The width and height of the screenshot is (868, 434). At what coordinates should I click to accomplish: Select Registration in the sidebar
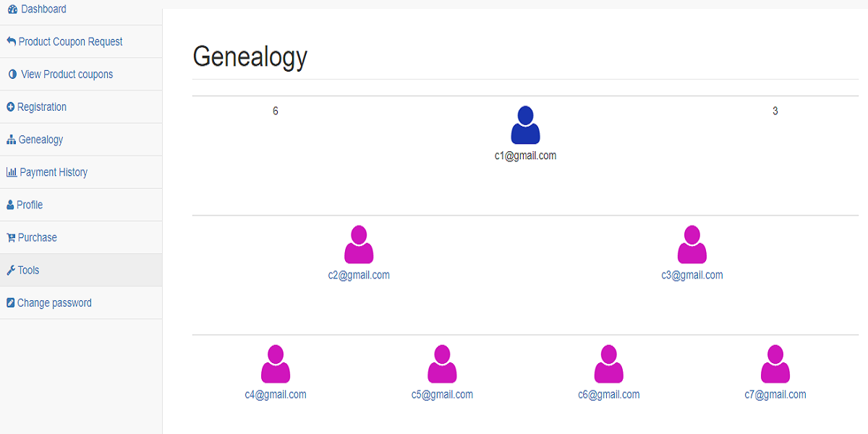[81, 107]
